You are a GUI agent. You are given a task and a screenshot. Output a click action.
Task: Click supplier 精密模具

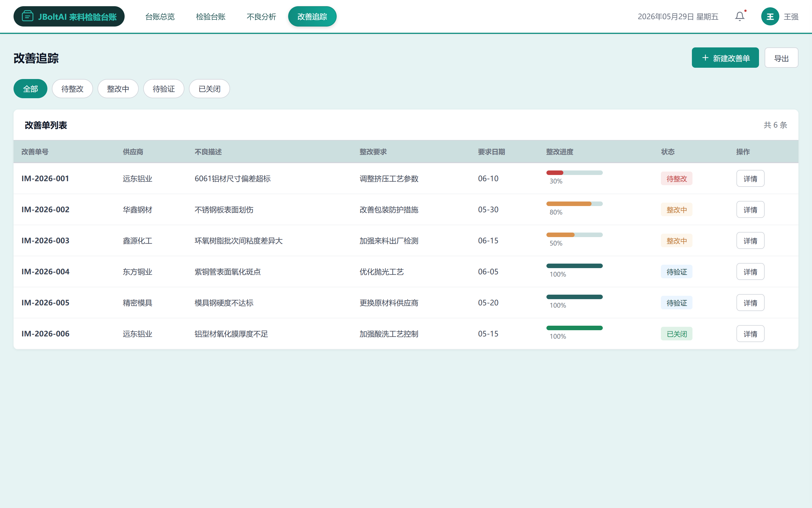[x=138, y=303]
